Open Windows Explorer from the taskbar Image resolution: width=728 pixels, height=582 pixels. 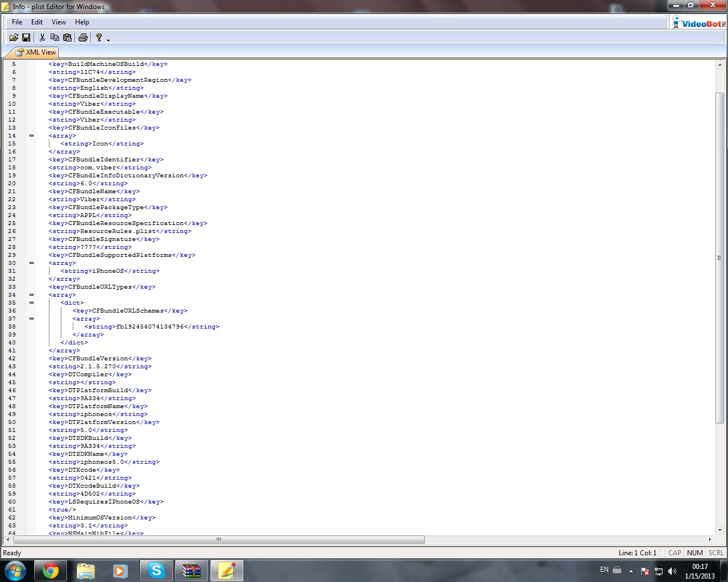click(x=86, y=571)
